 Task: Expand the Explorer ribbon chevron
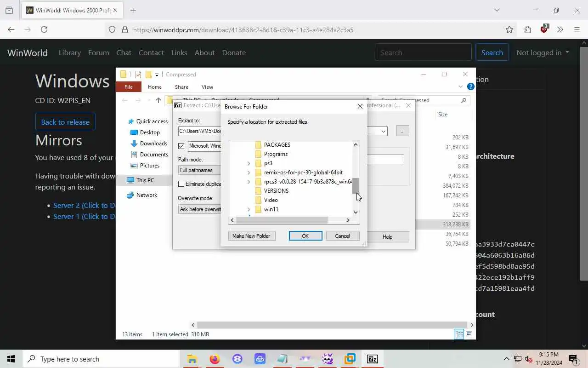pyautogui.click(x=460, y=86)
